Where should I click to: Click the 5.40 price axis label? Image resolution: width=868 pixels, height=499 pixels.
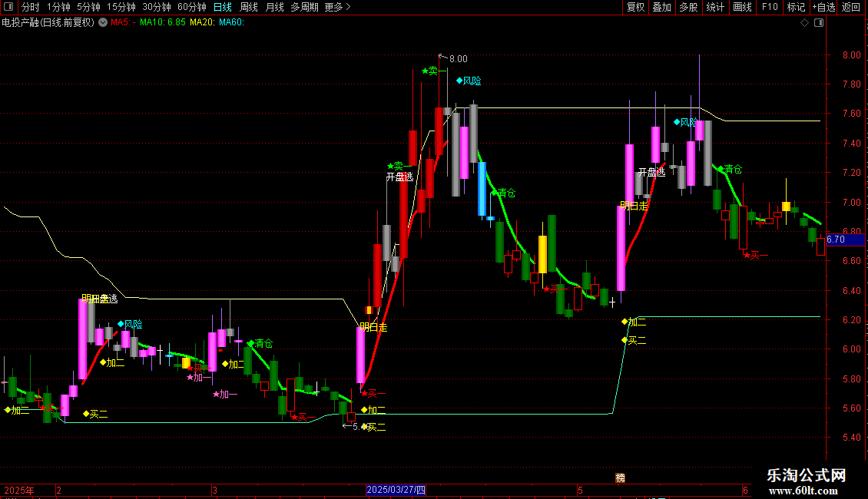851,437
